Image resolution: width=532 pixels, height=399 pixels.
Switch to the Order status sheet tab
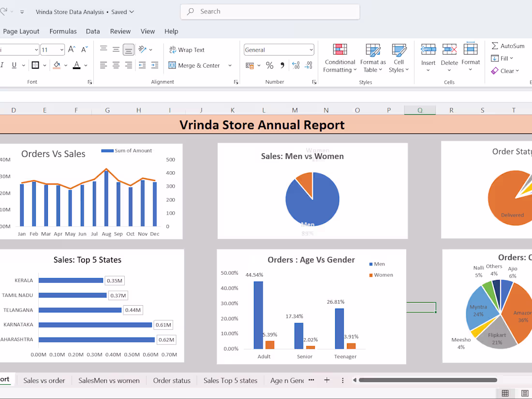pyautogui.click(x=172, y=381)
